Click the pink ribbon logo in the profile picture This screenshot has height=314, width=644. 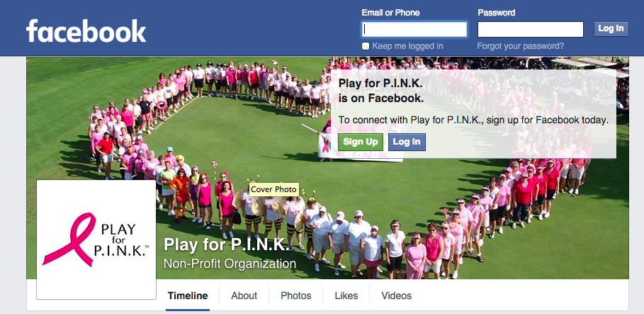point(69,239)
